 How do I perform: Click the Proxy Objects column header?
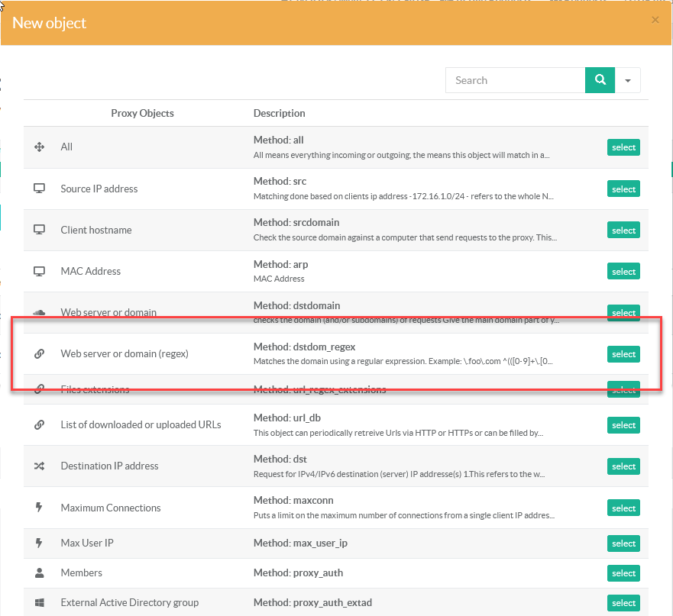142,113
